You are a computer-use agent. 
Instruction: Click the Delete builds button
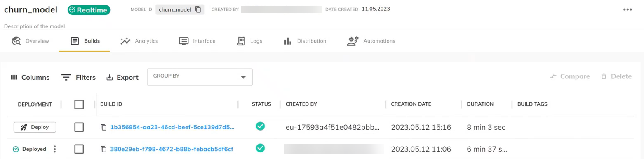click(616, 76)
